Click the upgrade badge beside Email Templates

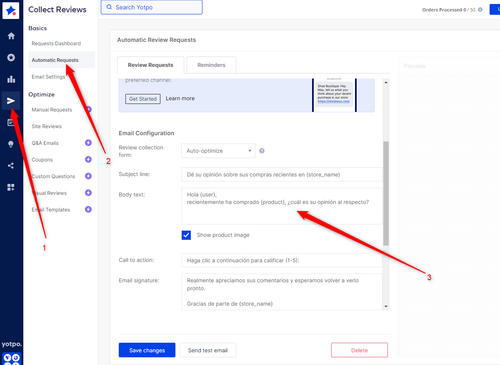88,209
